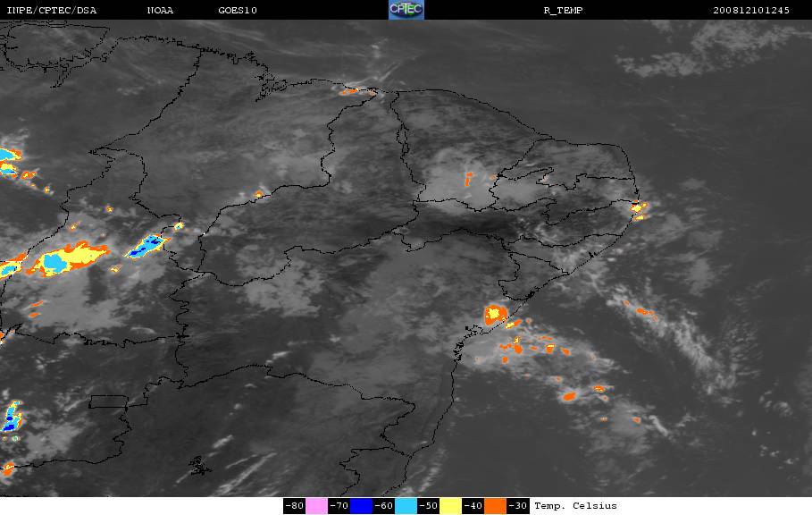This screenshot has height=515, width=812.
Task: Pick the orange legend color swatch
Action: tap(495, 506)
